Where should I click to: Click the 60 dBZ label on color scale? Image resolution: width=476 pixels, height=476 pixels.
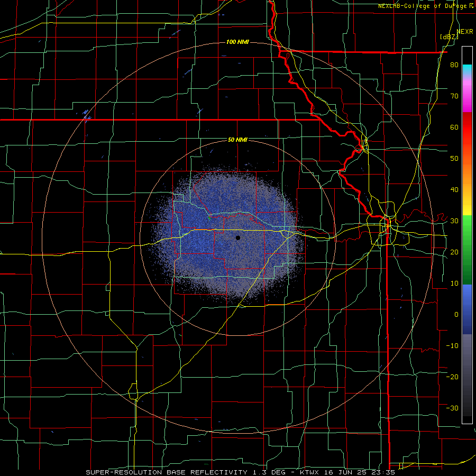(x=454, y=127)
